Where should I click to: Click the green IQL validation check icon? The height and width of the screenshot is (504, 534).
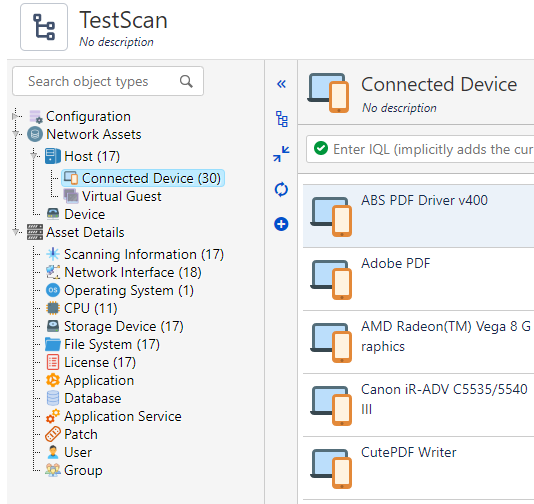click(321, 148)
